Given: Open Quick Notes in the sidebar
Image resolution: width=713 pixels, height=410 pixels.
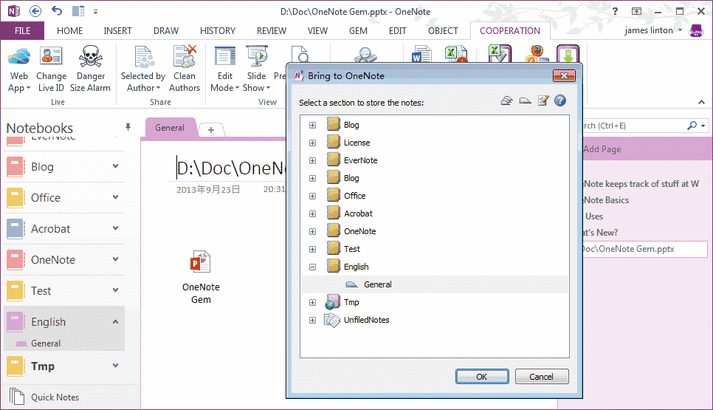Looking at the screenshot, I should pos(55,397).
